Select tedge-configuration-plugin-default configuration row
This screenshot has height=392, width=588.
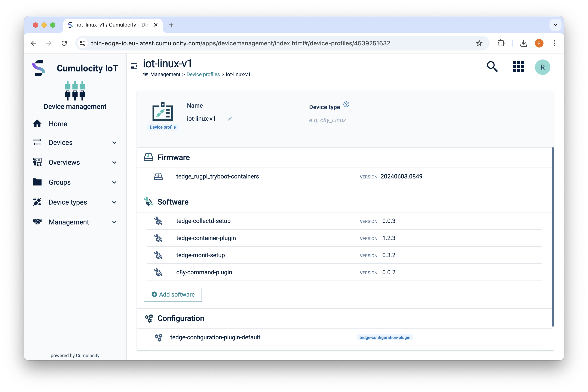pyautogui.click(x=344, y=337)
